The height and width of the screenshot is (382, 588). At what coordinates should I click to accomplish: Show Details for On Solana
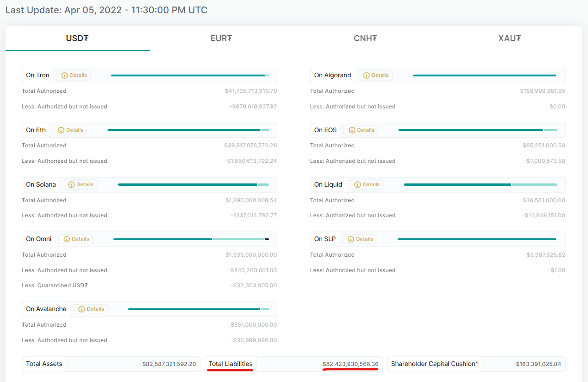[80, 185]
